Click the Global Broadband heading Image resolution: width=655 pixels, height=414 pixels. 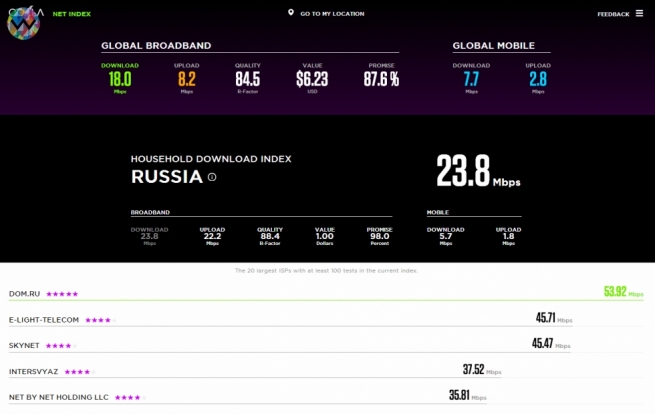156,46
